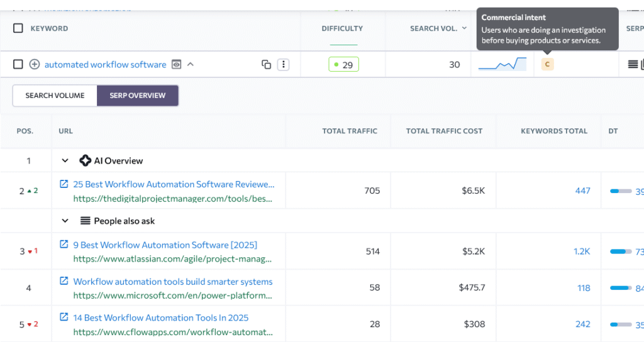Screen dimensions: 644x342
Task: Click the AI Overview sparkle icon
Action: point(85,160)
